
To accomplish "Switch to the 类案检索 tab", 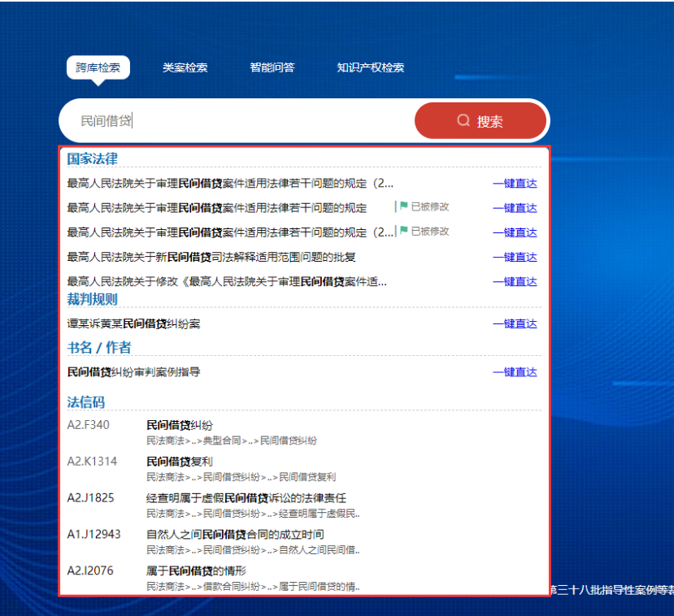I will [185, 67].
